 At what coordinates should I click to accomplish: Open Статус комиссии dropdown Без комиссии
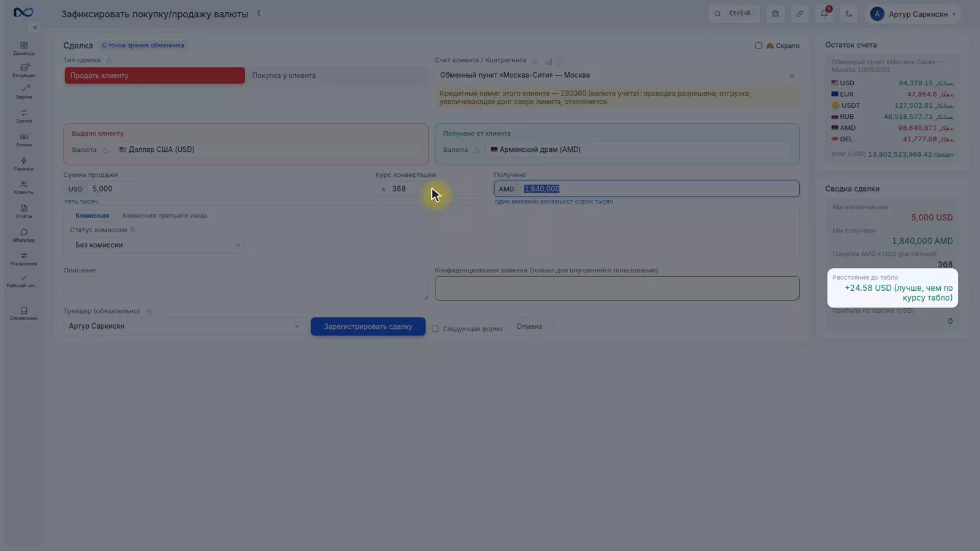pyautogui.click(x=157, y=245)
